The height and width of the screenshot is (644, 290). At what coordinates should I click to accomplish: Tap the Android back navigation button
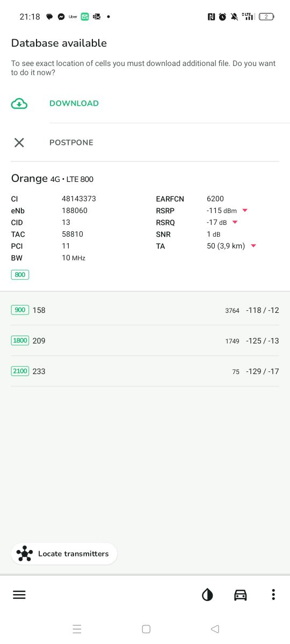(x=215, y=629)
